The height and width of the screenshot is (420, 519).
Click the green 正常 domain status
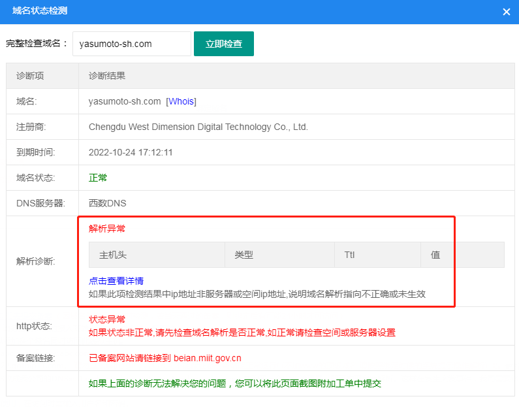[98, 178]
